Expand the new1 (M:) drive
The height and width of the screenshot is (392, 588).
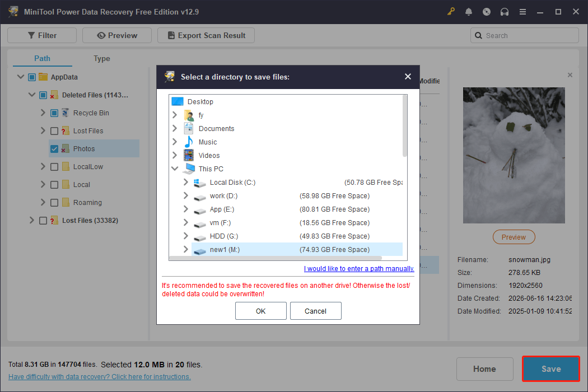click(x=186, y=249)
